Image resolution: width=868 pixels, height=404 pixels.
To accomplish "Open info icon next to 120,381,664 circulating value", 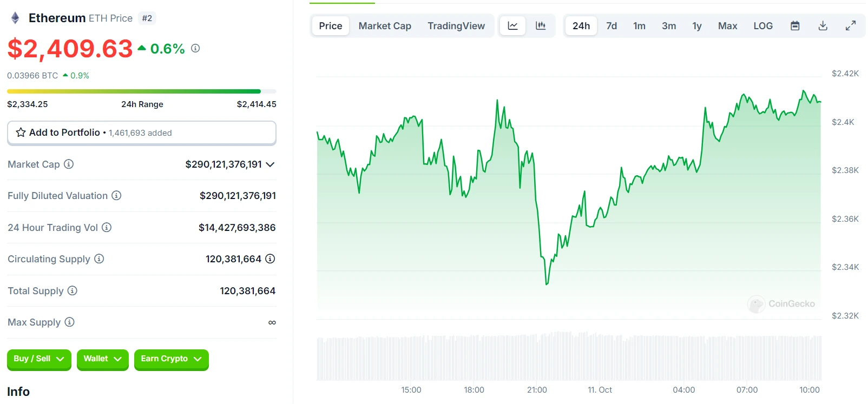I will [x=270, y=259].
